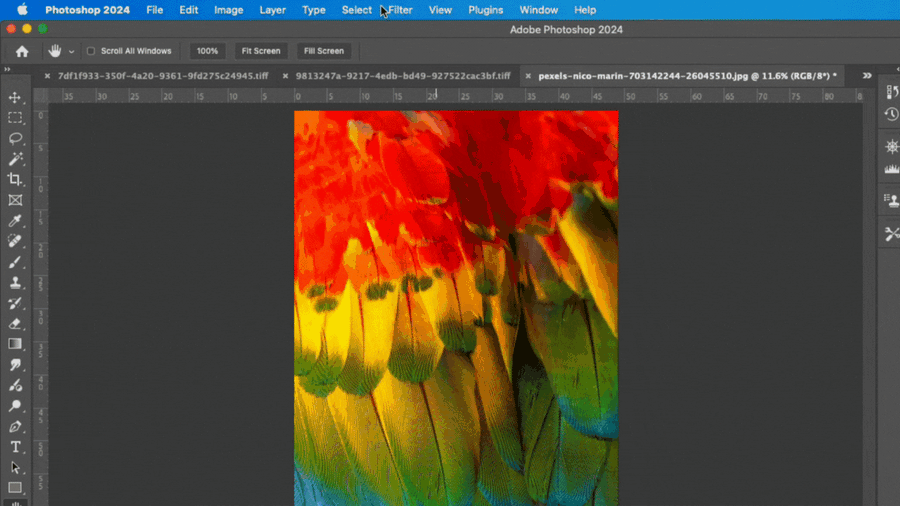Go to the Home screen icon
Viewport: 900px width, 506px height.
22,51
